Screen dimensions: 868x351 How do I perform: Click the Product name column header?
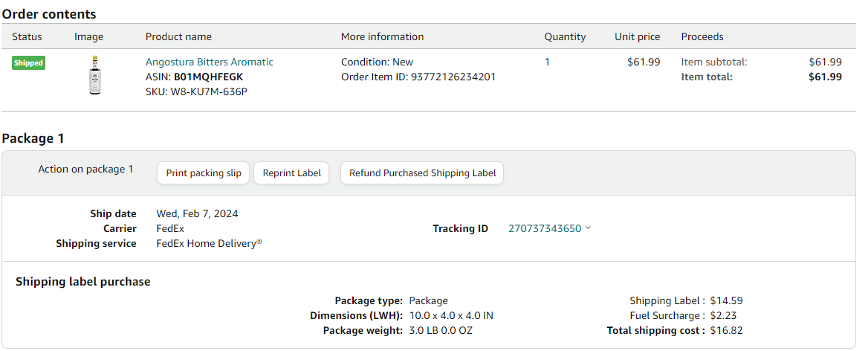178,36
